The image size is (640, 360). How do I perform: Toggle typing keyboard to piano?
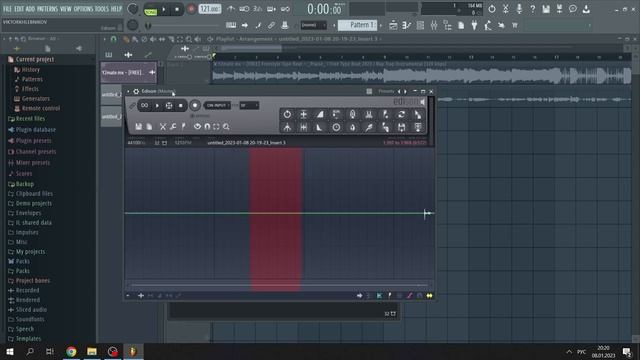tap(231, 25)
